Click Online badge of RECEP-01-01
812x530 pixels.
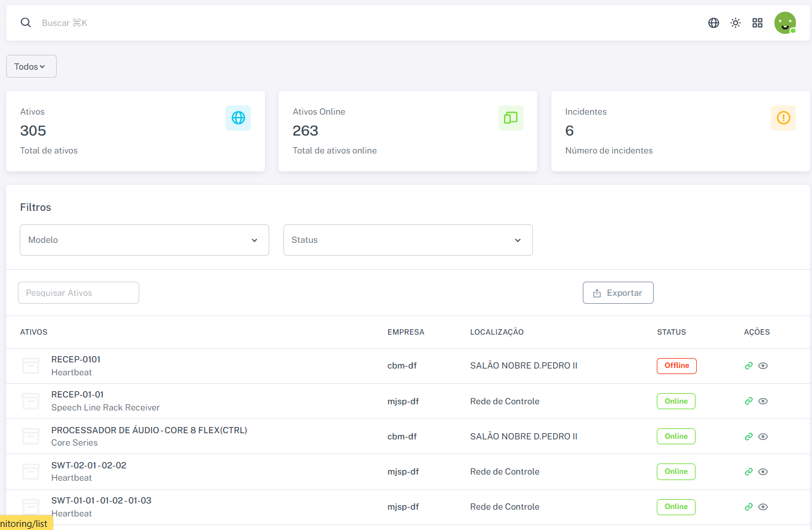[x=676, y=401]
